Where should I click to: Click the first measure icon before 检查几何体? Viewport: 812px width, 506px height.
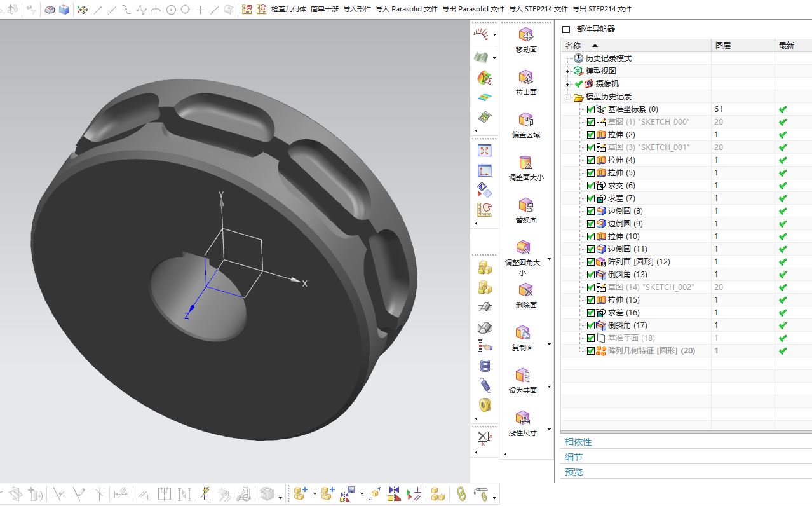(x=247, y=10)
